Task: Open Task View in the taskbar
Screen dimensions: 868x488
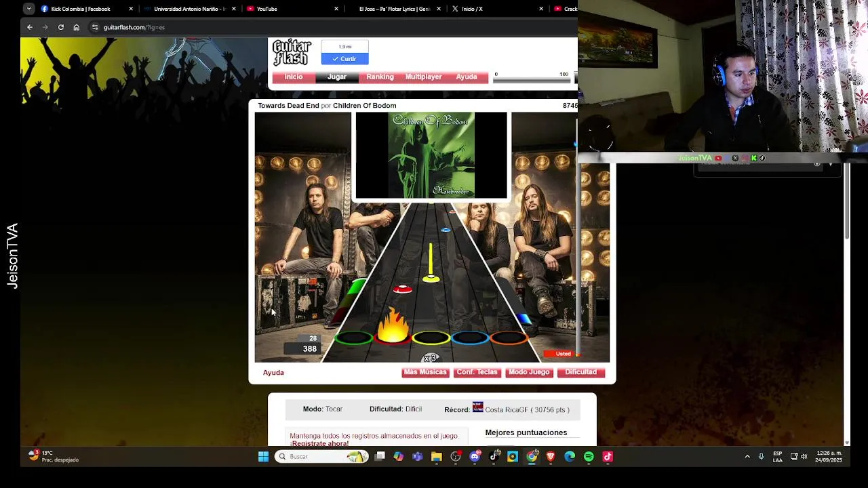Action: (x=380, y=457)
